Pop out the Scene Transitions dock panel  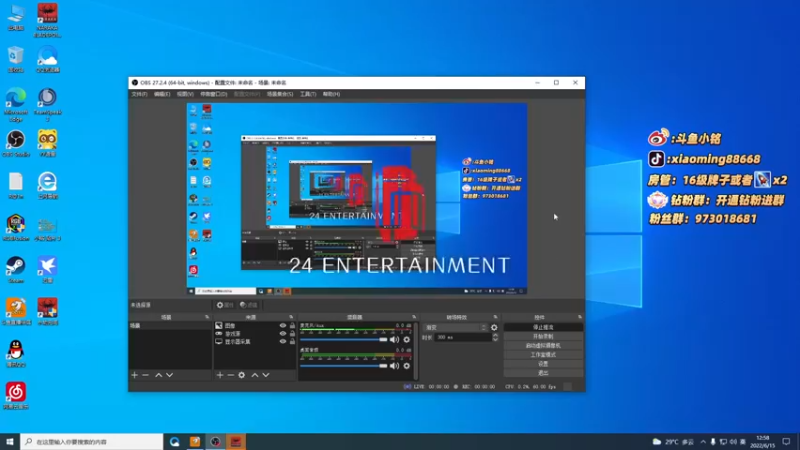(495, 317)
